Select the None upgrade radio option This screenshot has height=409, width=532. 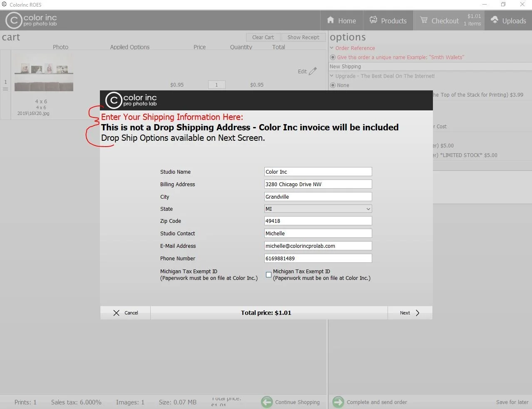pos(333,85)
